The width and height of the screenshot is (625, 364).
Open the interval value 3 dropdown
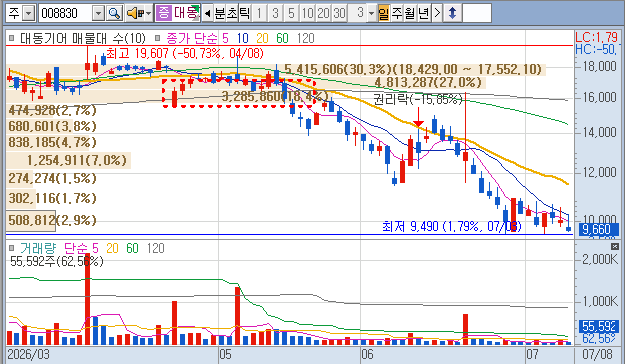[371, 13]
